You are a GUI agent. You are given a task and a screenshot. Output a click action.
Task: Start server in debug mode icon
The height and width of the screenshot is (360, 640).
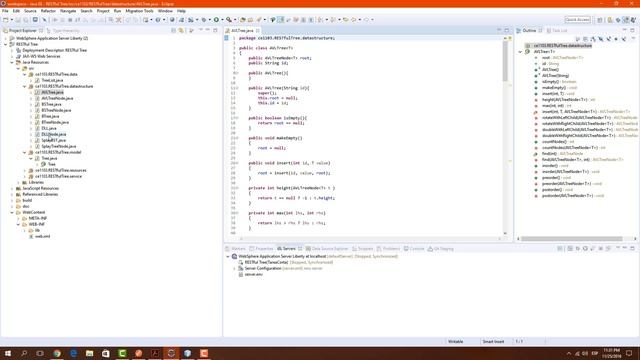point(578,249)
